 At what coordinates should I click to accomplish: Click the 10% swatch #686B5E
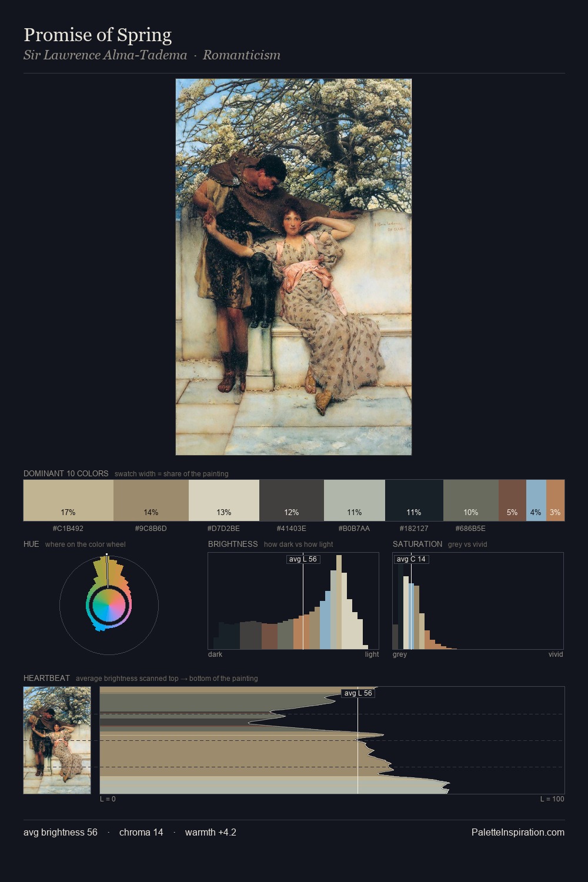pos(471,500)
